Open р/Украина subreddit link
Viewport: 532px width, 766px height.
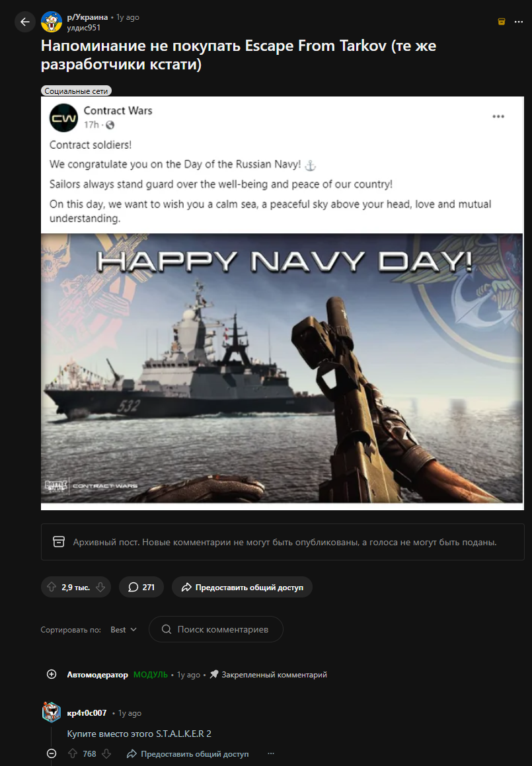tap(87, 17)
